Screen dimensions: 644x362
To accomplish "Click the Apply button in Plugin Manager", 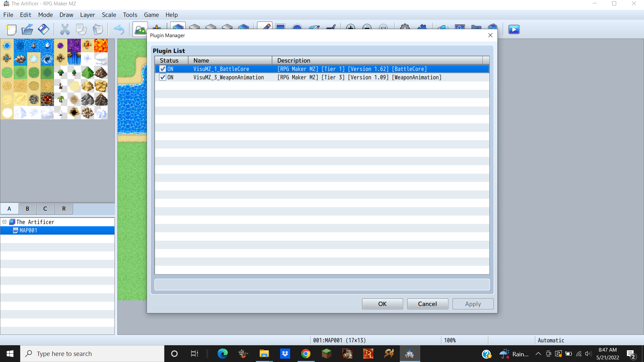I will [x=473, y=304].
